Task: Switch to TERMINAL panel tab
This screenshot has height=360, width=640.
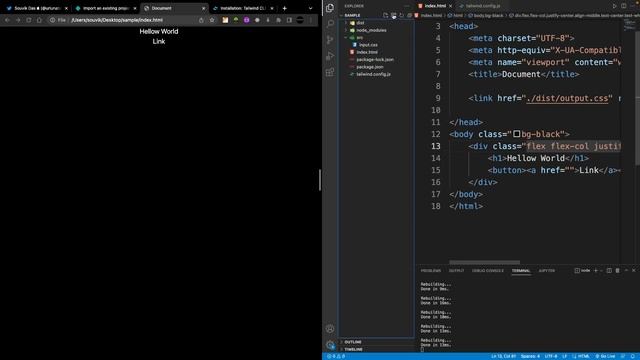Action: click(x=521, y=271)
